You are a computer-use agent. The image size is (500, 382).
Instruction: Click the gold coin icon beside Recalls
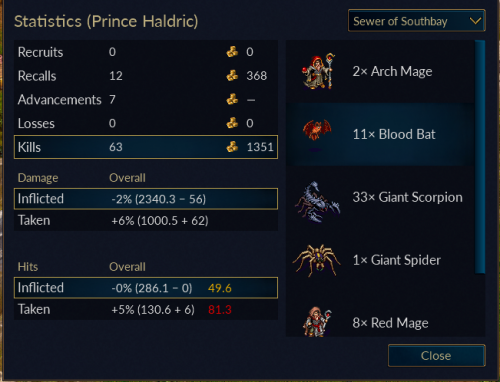[232, 76]
